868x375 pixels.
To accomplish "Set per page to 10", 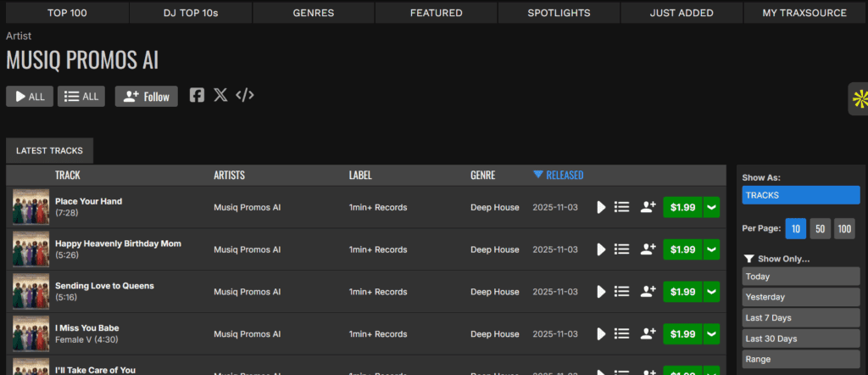I will click(x=796, y=229).
